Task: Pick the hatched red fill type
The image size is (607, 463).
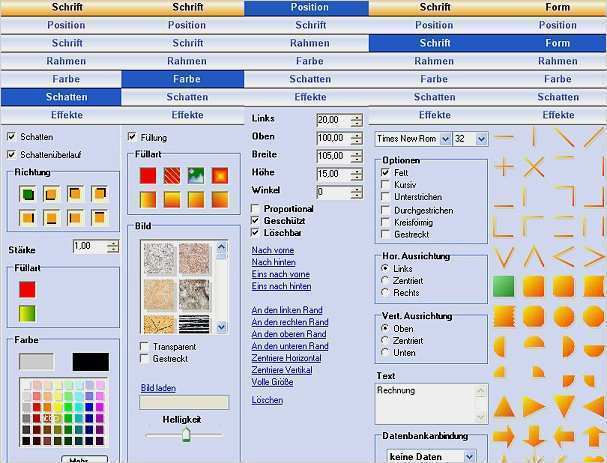Action: (x=172, y=175)
